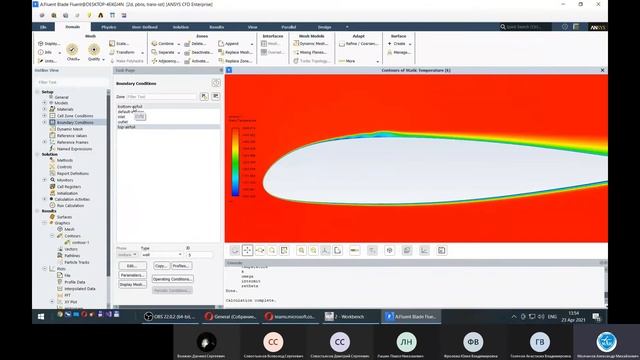Viewport: 640px width, 360px height.
Task: Click the Zone filter text field
Action: tap(161, 96)
